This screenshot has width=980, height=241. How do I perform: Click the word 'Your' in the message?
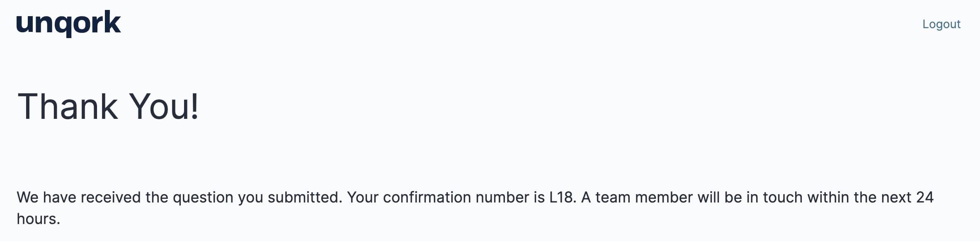[363, 197]
